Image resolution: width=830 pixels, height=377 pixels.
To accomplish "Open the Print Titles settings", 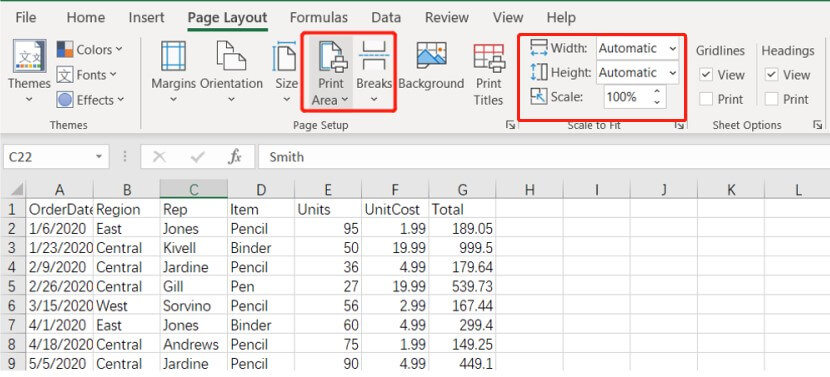I will pos(489,74).
